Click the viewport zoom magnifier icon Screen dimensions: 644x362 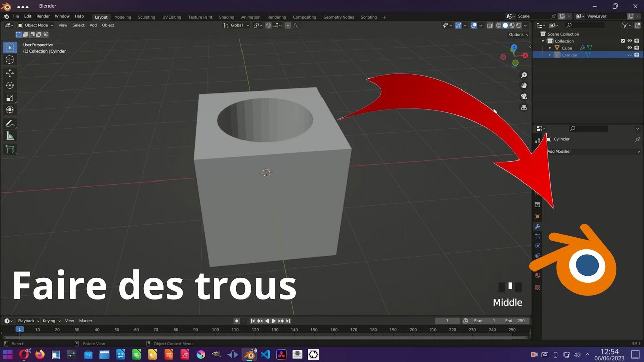pos(524,75)
